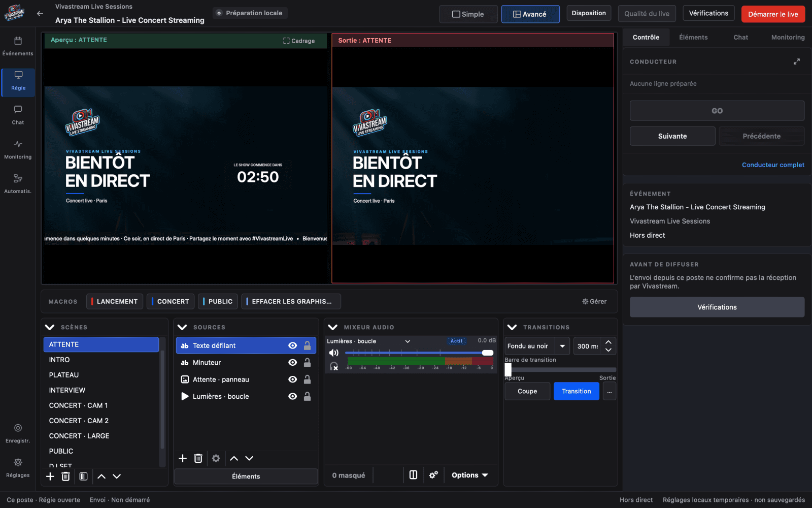Switch to the Éléments tab
Screen dimensions: 812x508
pyautogui.click(x=693, y=37)
